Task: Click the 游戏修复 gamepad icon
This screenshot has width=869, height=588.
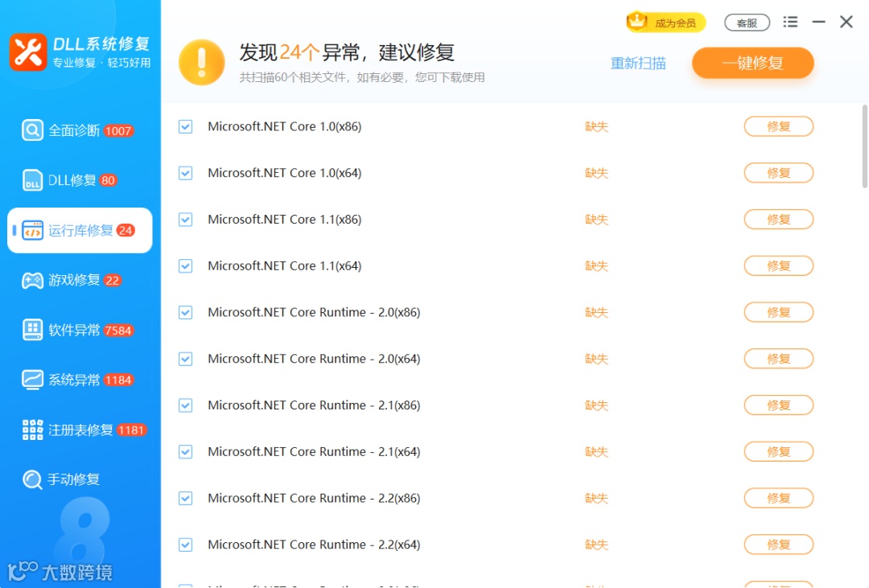Action: tap(32, 281)
